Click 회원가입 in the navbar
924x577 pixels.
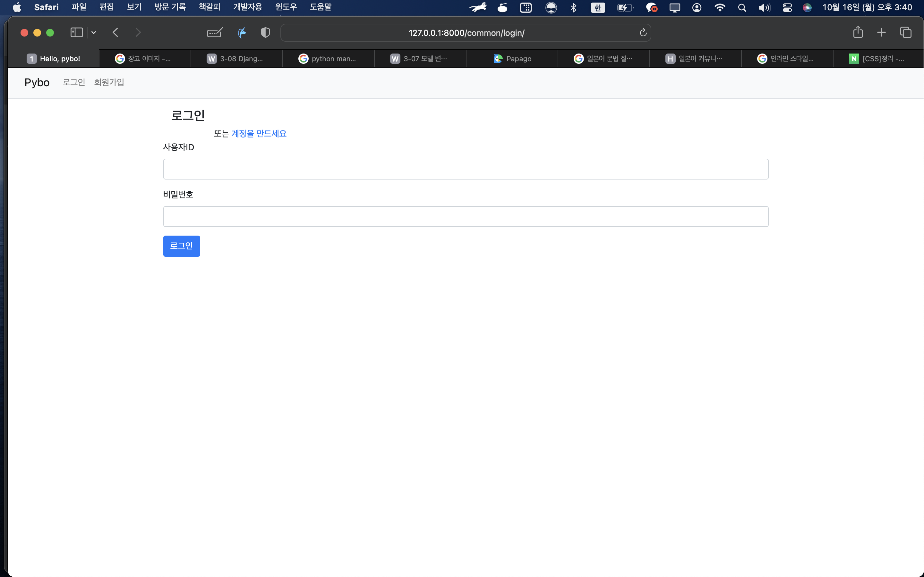(109, 82)
